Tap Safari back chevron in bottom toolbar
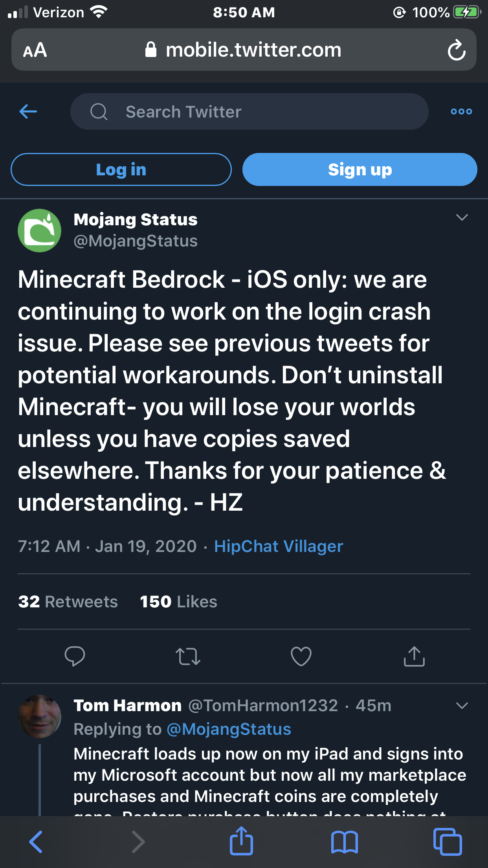The height and width of the screenshot is (868, 488). [36, 842]
